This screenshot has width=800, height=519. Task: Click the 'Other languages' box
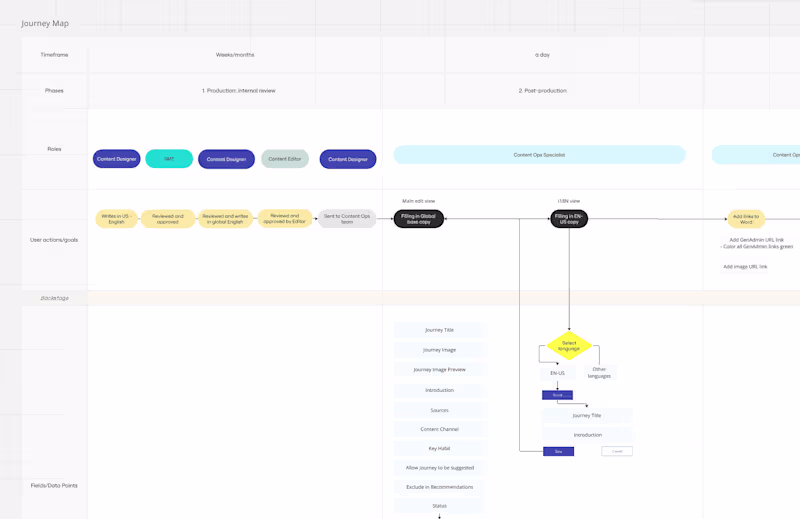[x=599, y=373]
